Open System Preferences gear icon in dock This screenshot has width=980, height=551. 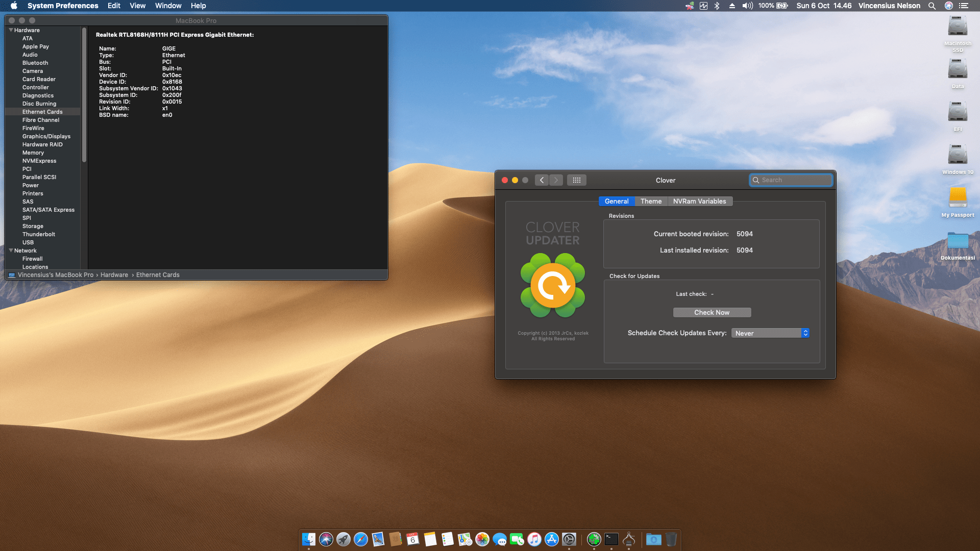click(x=570, y=539)
